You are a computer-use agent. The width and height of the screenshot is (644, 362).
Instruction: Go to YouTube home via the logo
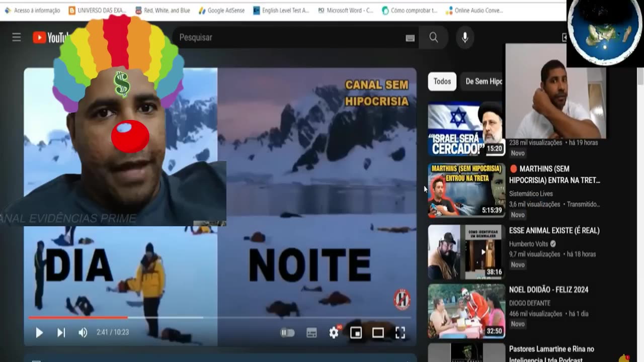[x=50, y=37]
